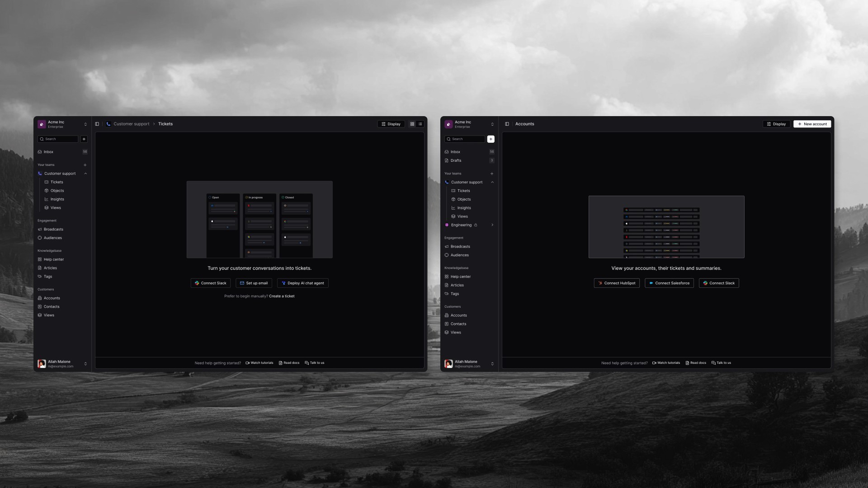
Task: Click the Create a ticket link
Action: pos(282,296)
